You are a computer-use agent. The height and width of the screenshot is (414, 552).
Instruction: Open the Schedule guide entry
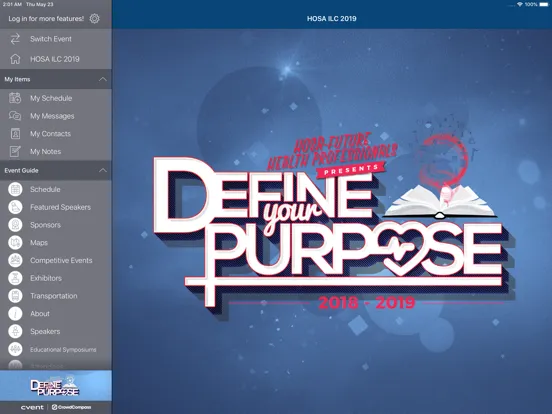(x=56, y=189)
